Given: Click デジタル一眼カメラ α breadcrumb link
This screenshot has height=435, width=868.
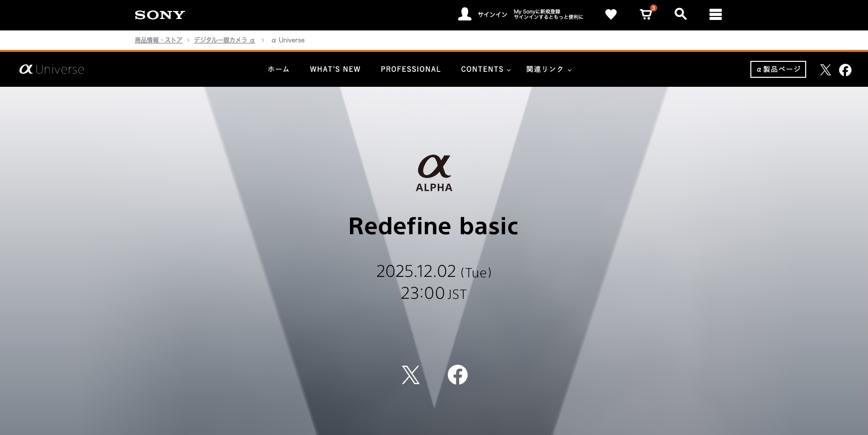Looking at the screenshot, I should pos(224,40).
